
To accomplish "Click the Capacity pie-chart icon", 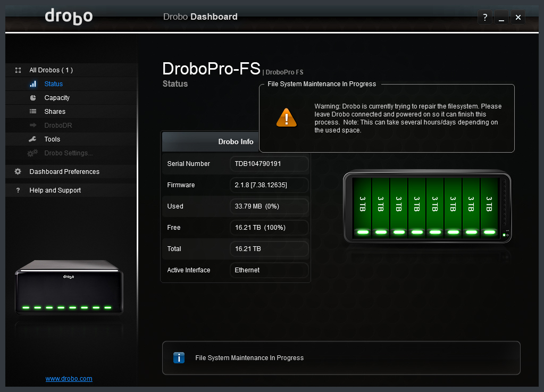I will click(33, 98).
